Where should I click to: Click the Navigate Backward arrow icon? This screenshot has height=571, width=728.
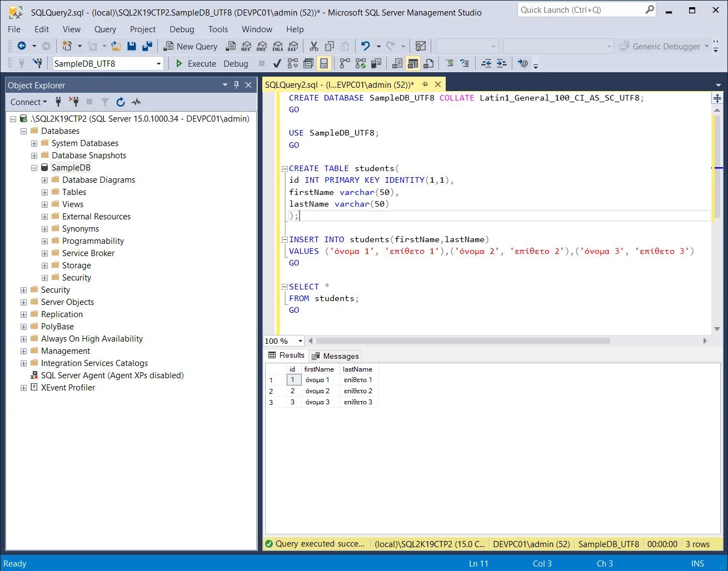22,46
